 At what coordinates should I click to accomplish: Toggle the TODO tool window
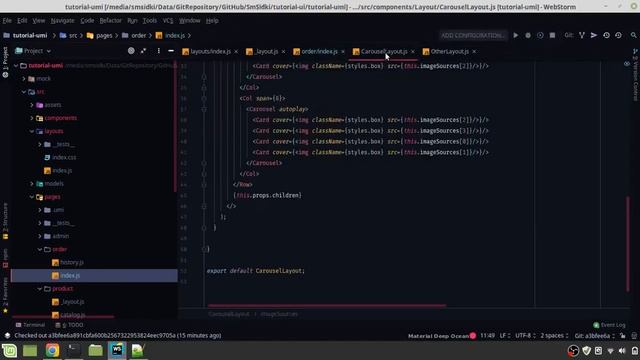pos(69,325)
